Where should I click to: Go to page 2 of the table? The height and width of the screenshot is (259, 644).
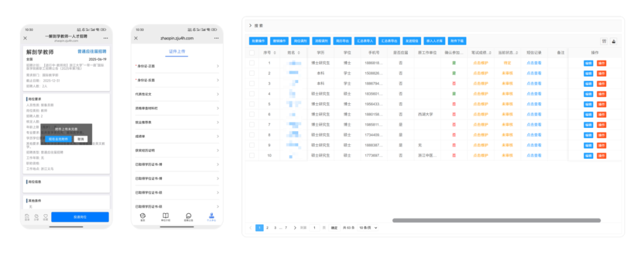pyautogui.click(x=267, y=228)
